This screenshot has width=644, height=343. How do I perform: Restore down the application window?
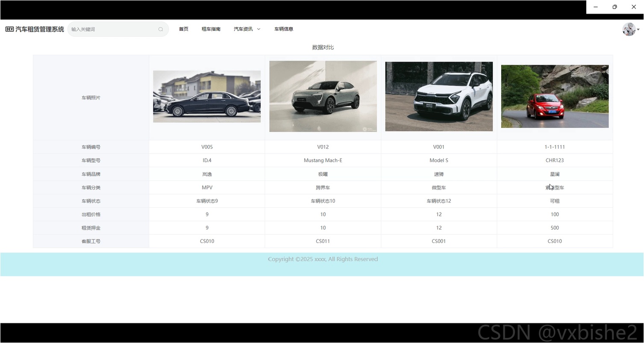pos(615,7)
